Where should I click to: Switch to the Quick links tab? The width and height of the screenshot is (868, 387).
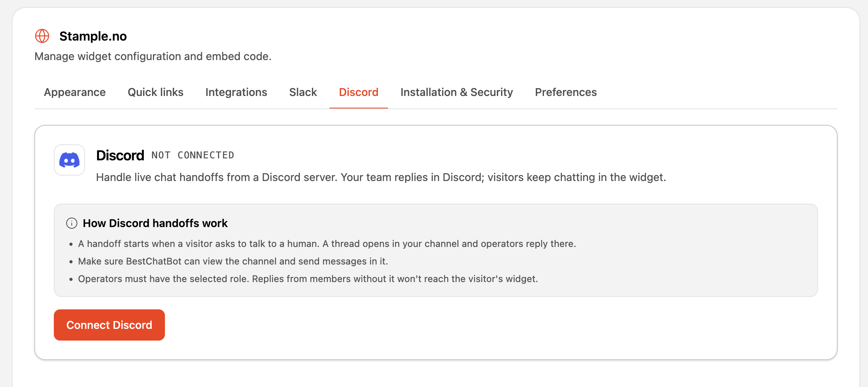[x=156, y=92]
